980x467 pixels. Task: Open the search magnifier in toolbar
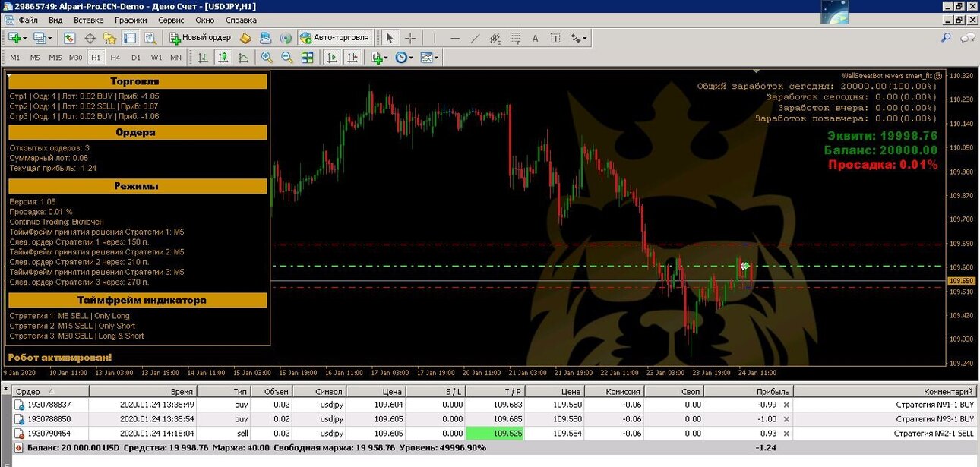tap(946, 37)
